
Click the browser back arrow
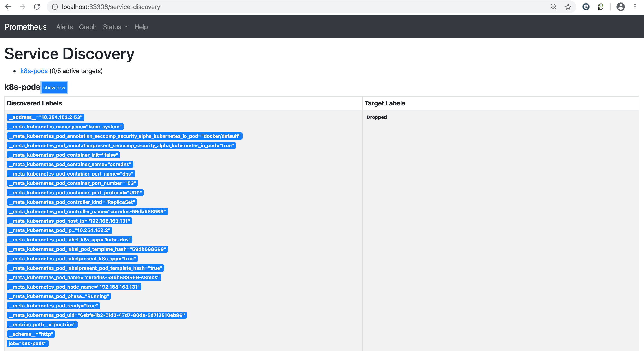click(8, 7)
